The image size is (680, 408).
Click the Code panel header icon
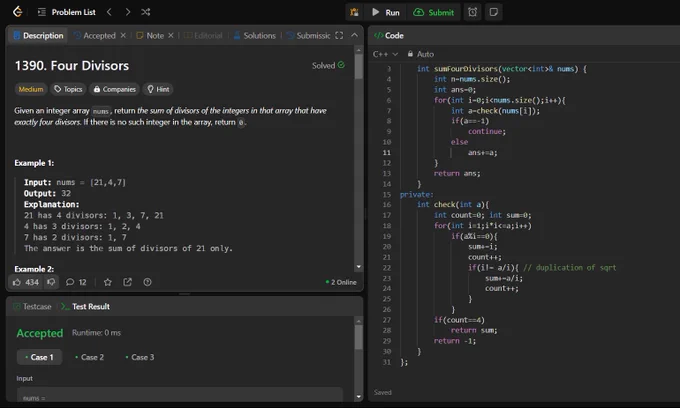[x=378, y=36]
